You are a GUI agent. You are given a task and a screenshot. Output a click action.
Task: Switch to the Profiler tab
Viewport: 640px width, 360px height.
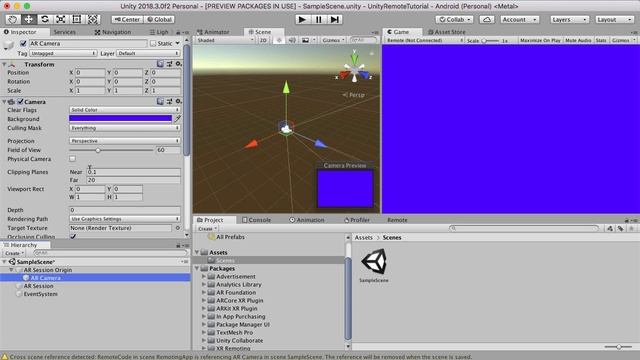click(x=357, y=220)
